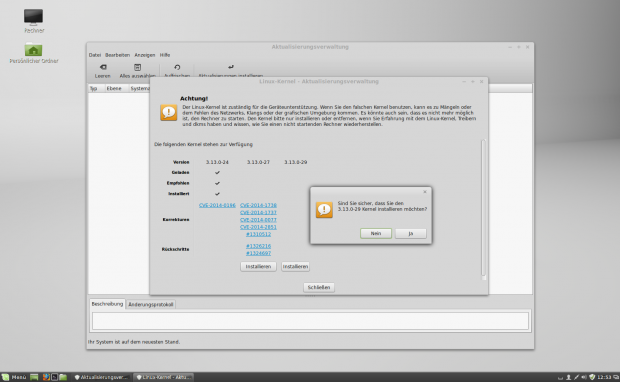This screenshot has width=620, height=382.
Task: Click the Auffrischen refresh icon
Action: tap(177, 67)
